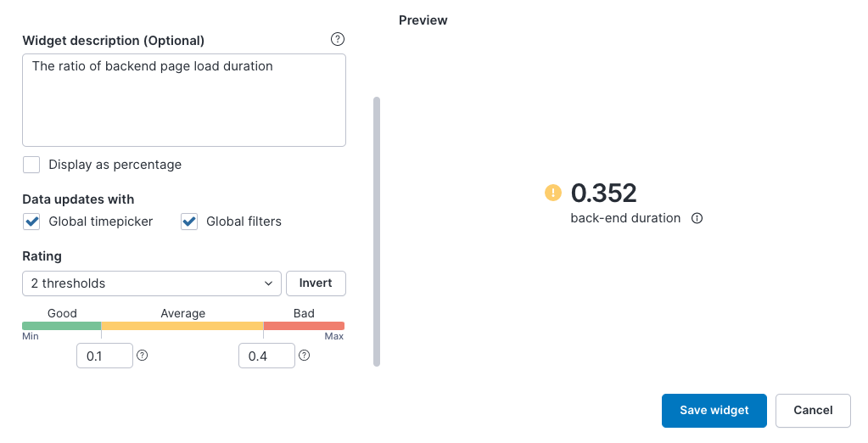The image size is (868, 443).
Task: Uncheck Global filters checkbox
Action: [x=189, y=222]
